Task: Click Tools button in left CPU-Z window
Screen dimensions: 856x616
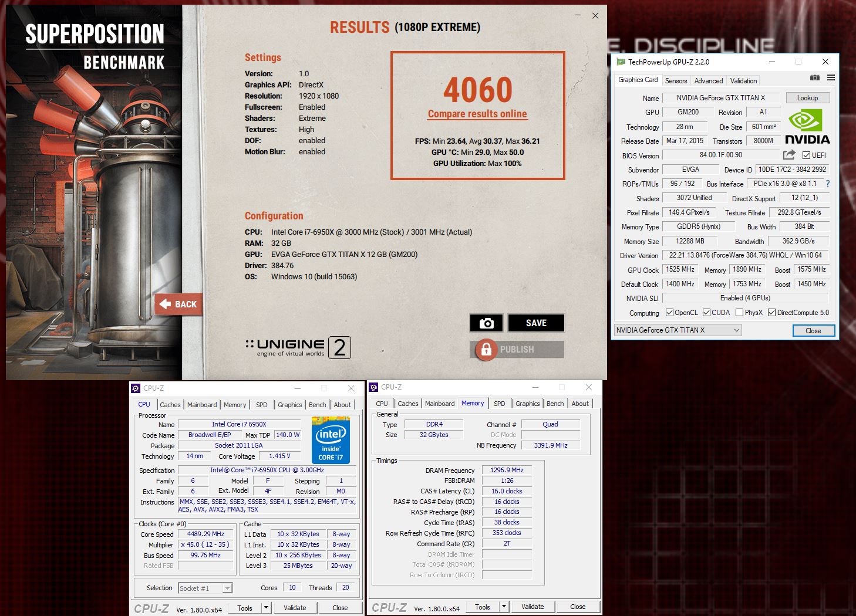Action: tap(245, 608)
